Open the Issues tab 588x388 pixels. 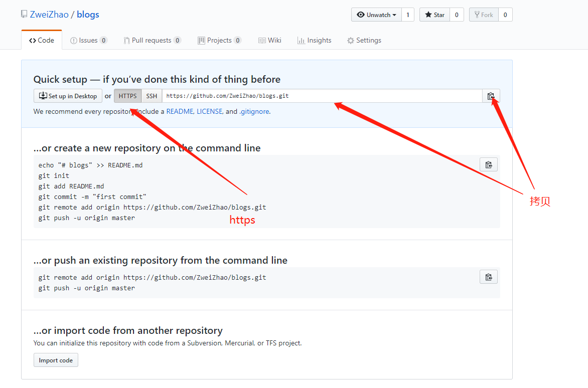88,40
